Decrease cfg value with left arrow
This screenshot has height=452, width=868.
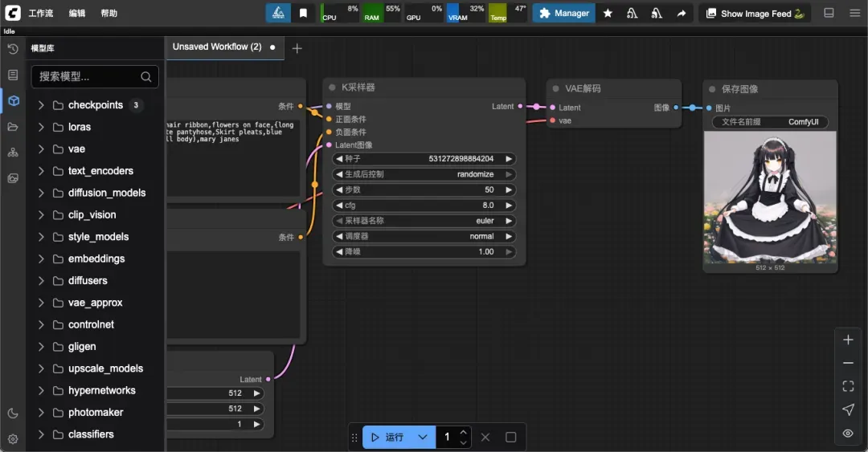tap(339, 206)
